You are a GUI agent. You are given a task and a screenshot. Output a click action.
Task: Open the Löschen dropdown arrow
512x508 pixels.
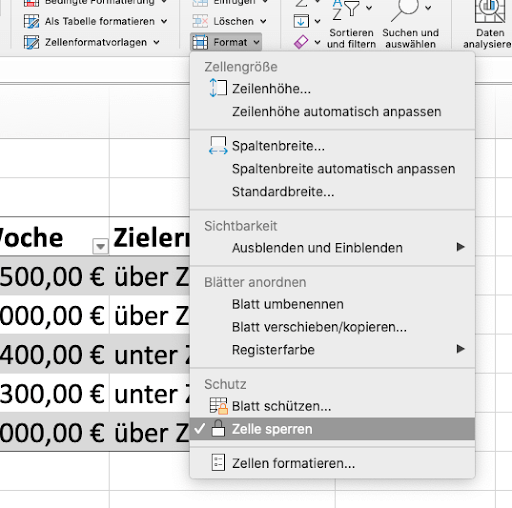coord(263,21)
